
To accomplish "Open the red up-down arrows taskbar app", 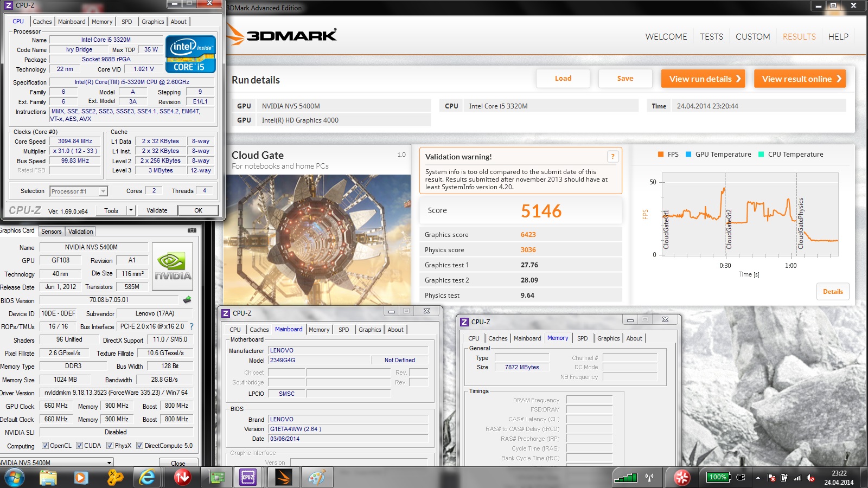I will (182, 478).
